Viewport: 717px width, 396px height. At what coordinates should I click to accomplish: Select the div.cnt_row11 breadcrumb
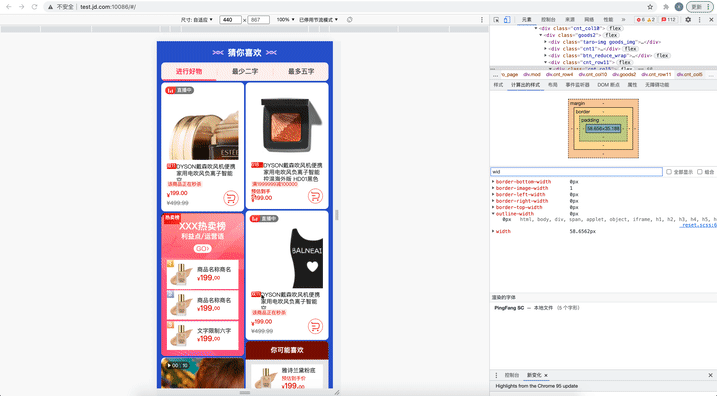coord(656,75)
